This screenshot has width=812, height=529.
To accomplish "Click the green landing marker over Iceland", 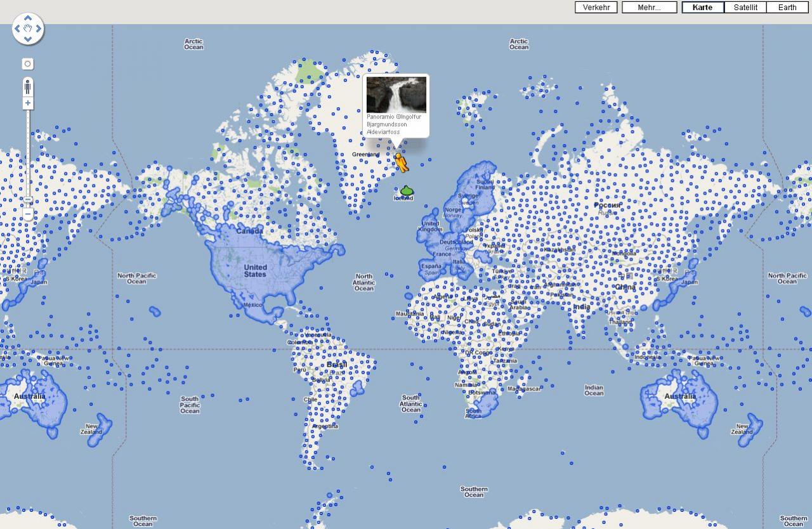I will click(x=406, y=191).
